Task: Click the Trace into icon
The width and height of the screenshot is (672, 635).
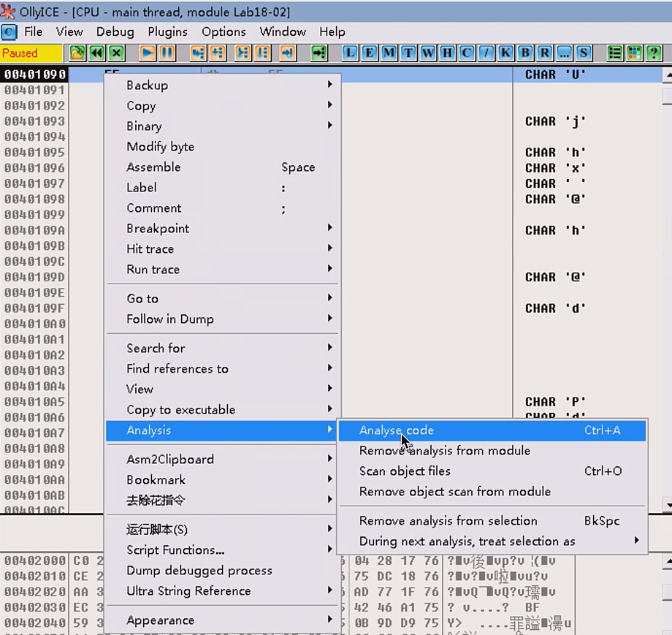Action: pos(243,53)
